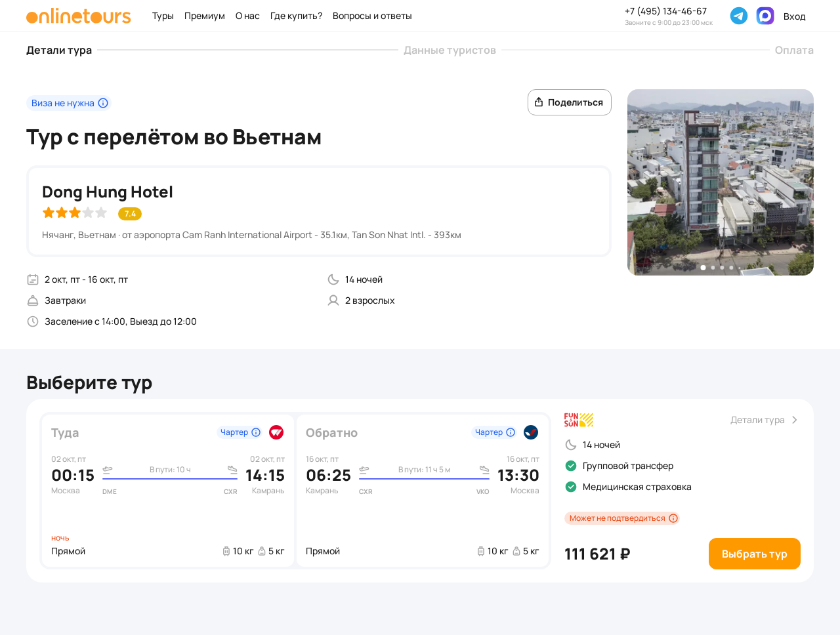Click the Вход login link
Viewport: 840px width, 635px height.
coord(794,16)
